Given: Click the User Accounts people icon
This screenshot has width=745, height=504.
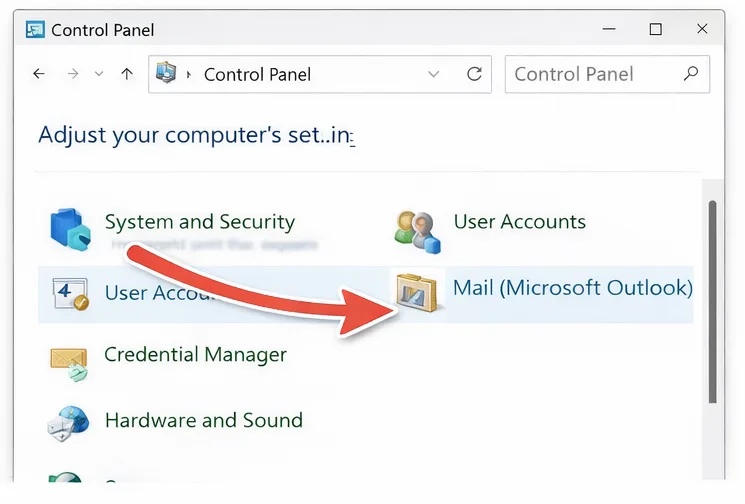Looking at the screenshot, I should pos(417,229).
